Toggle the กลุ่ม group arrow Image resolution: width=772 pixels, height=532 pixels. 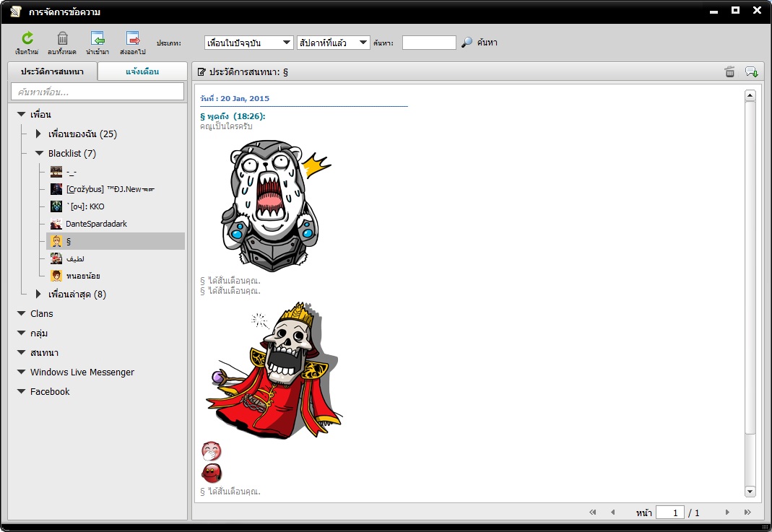click(x=21, y=333)
